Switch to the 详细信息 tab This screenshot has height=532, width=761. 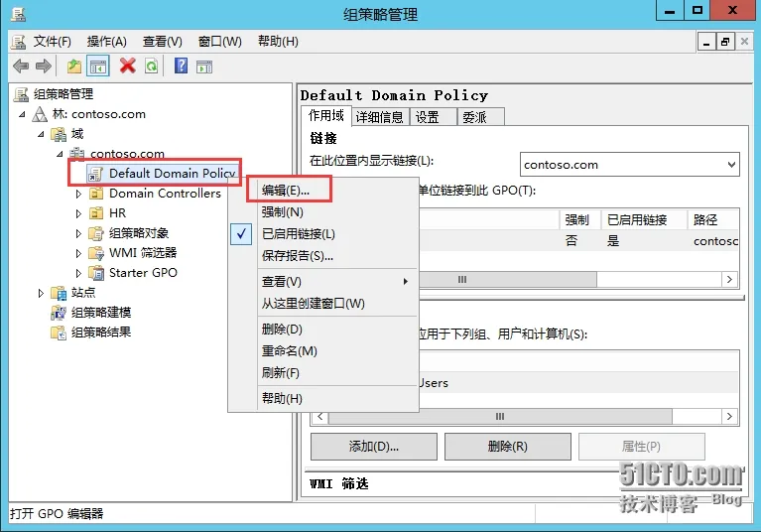(x=379, y=117)
